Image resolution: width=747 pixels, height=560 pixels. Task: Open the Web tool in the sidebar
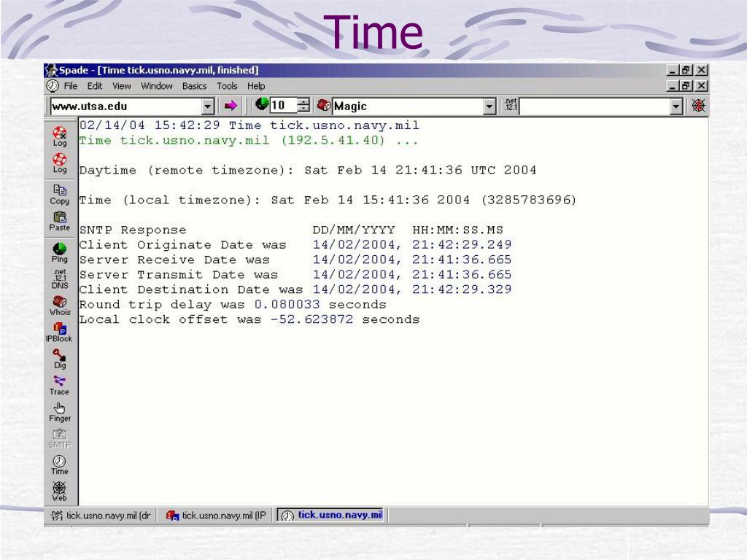click(x=60, y=492)
